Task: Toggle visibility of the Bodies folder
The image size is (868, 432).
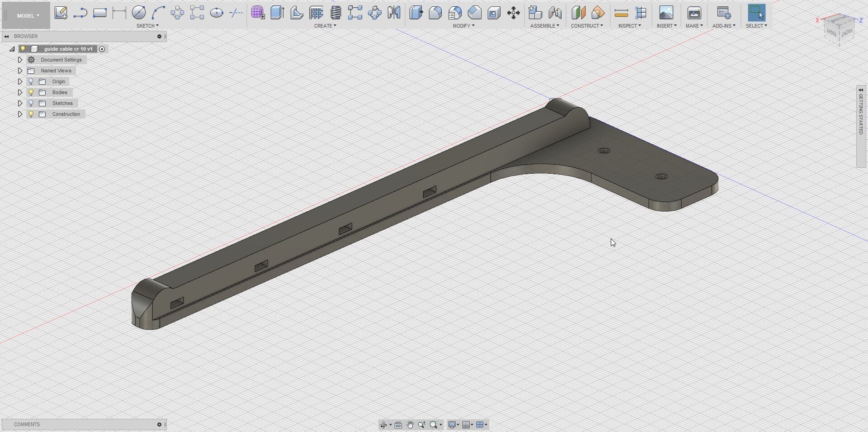Action: point(31,92)
